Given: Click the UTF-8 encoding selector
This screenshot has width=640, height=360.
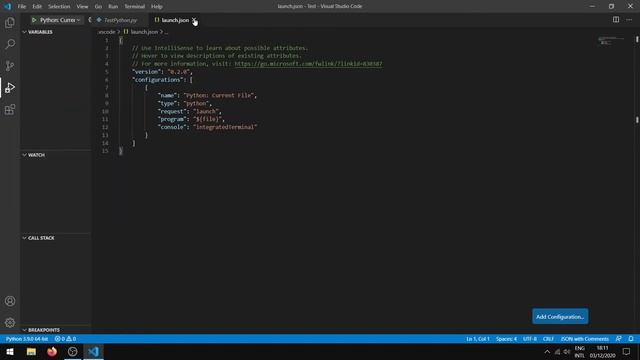Looking at the screenshot, I should (530, 339).
